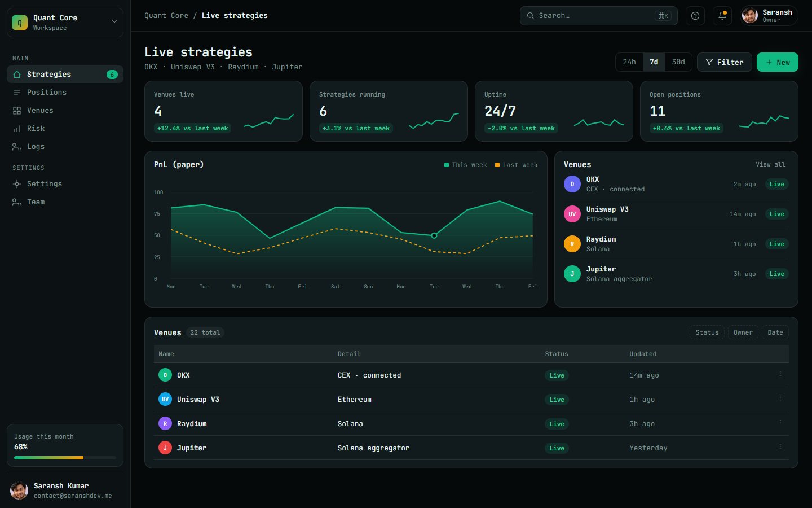Click View all in Venues panel
812x508 pixels.
(770, 164)
